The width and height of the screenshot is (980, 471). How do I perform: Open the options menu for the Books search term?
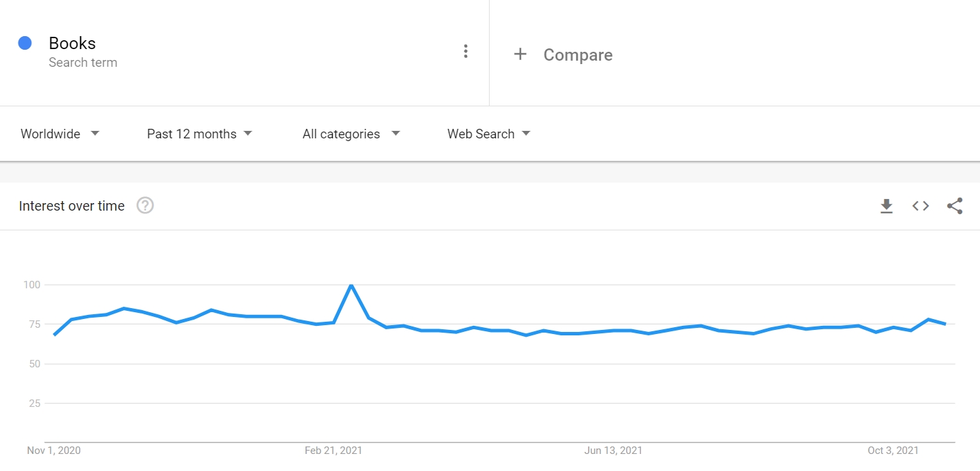(466, 51)
